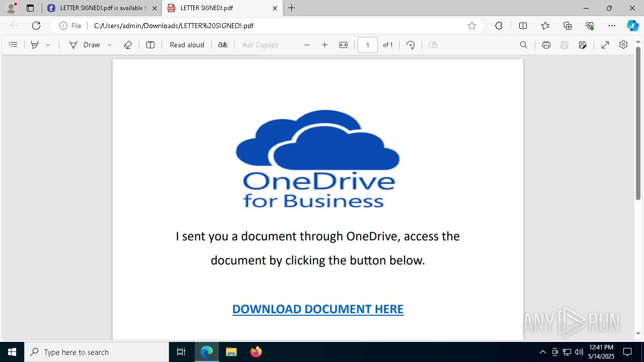Open Collections panel
644x362 pixels.
568,26
